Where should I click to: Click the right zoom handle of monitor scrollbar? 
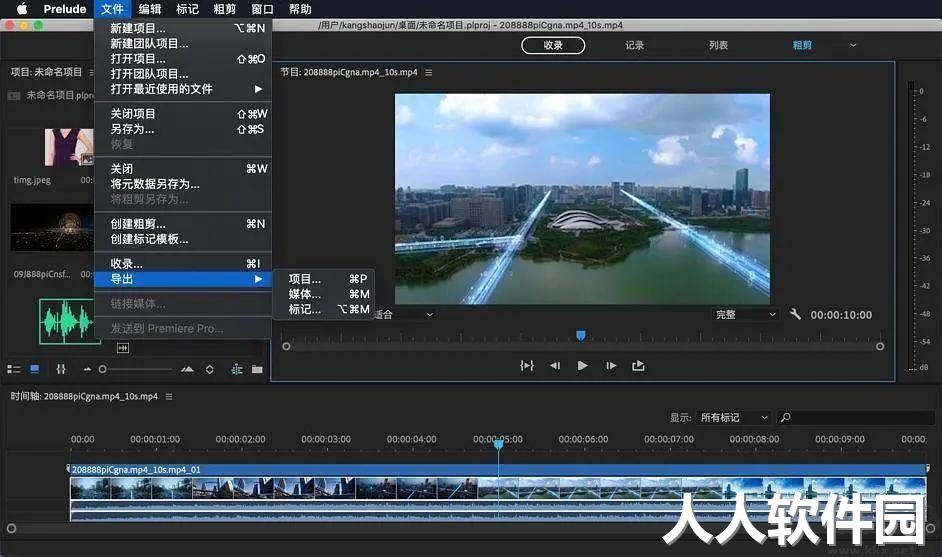coord(880,346)
